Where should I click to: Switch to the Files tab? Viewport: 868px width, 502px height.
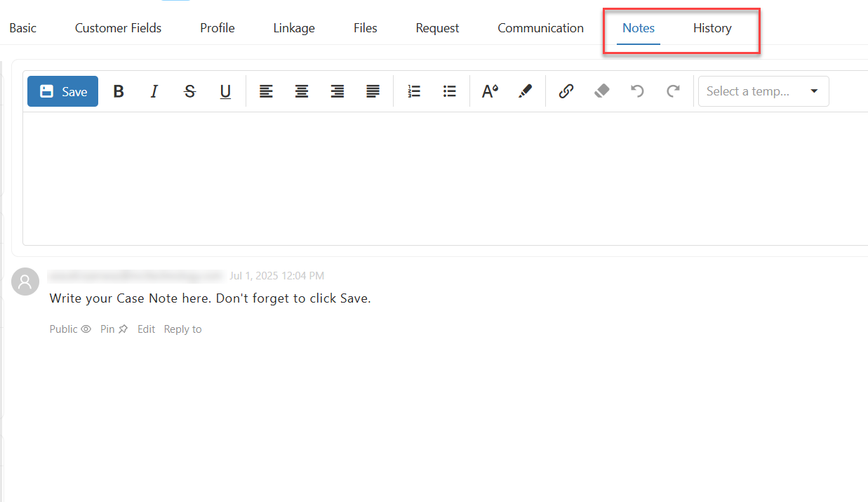pos(366,28)
